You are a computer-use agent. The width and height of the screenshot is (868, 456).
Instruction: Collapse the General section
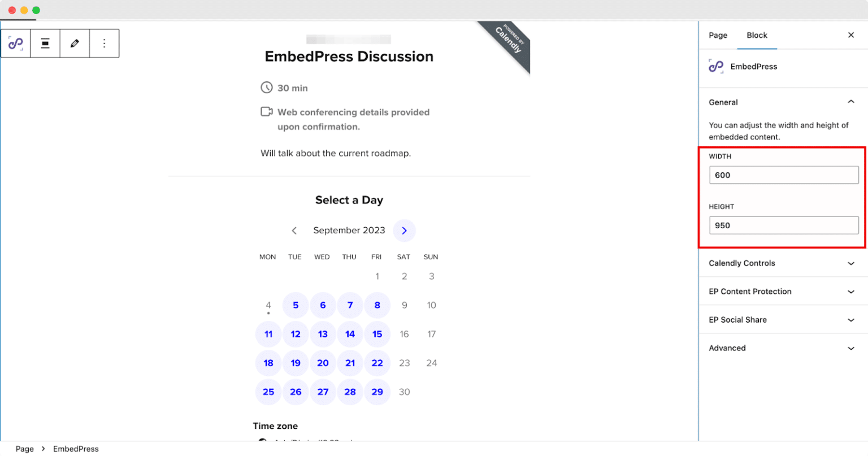(851, 102)
